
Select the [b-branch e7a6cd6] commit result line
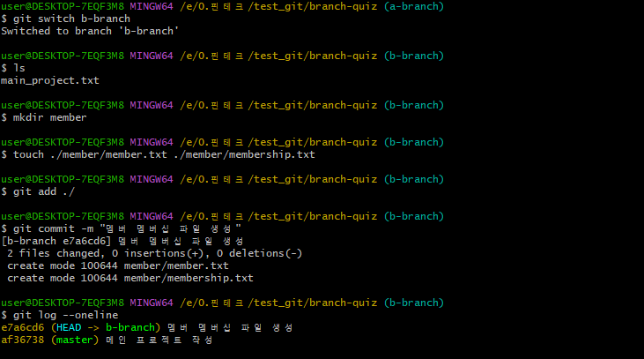click(122, 241)
